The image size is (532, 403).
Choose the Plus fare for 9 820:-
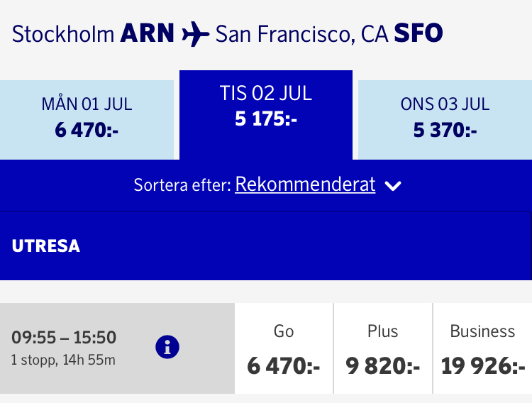tap(383, 349)
